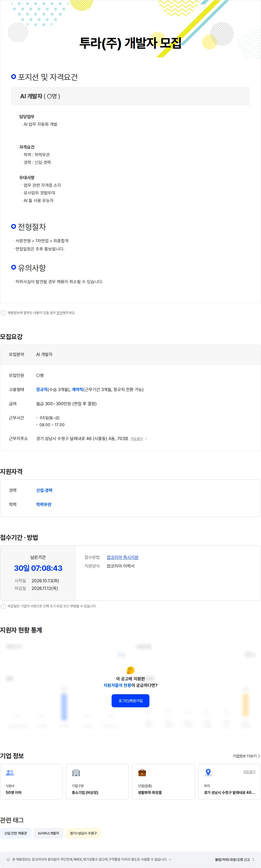Click the 기업구분 중소기업 (비상장) card
This screenshot has height=868, width=261.
pyautogui.click(x=98, y=781)
